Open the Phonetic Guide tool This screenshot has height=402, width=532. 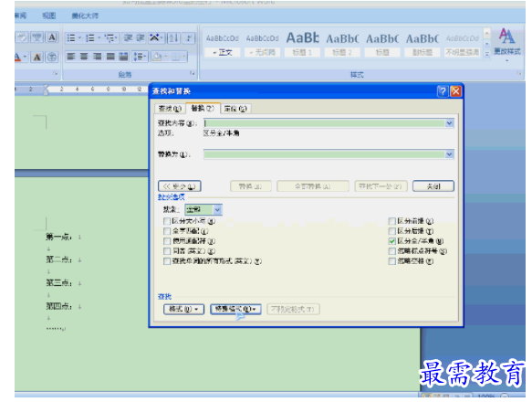click(37, 37)
